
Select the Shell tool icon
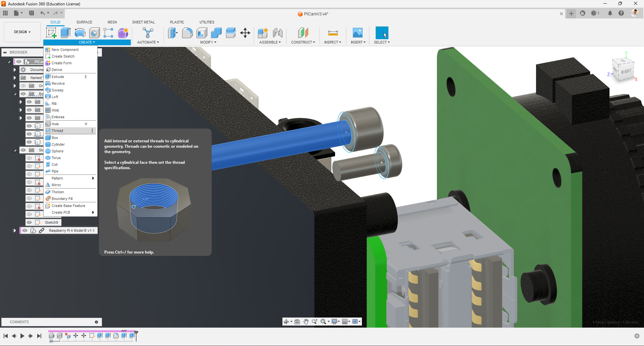202,33
